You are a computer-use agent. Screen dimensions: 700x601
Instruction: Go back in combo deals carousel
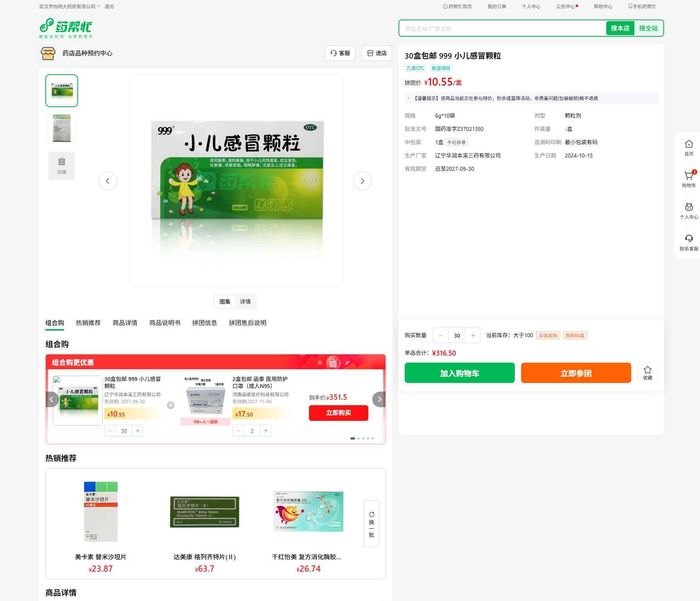pos(52,399)
